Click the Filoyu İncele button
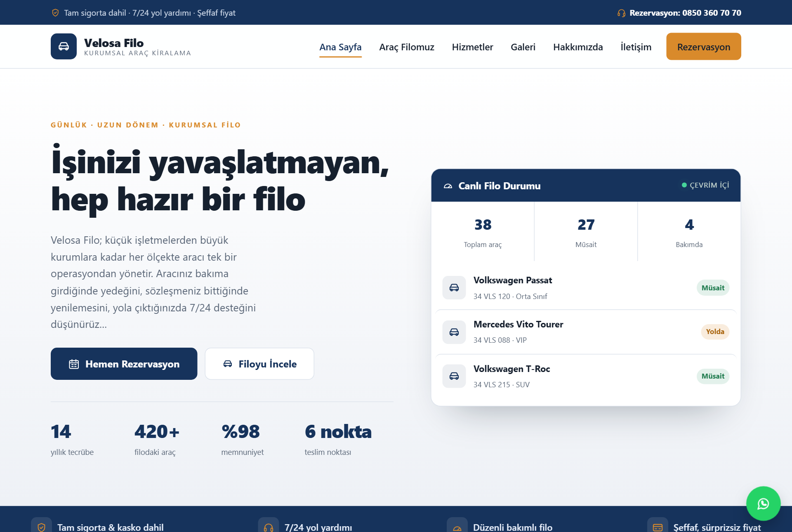 [259, 364]
